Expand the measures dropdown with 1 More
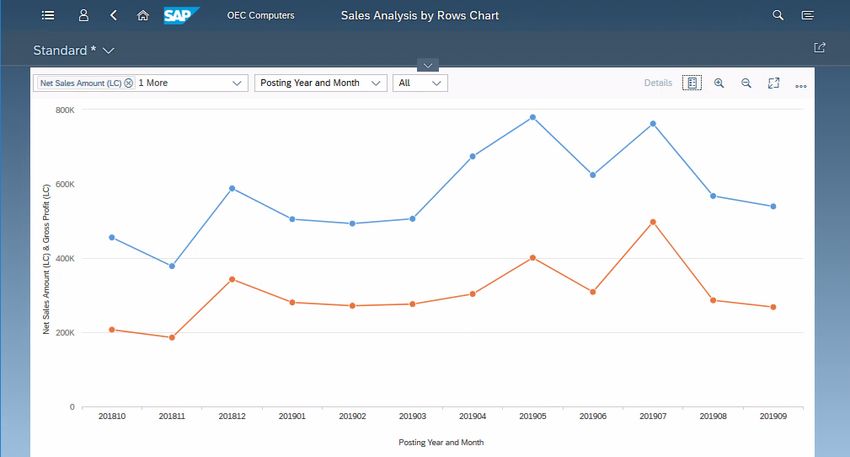 237,83
